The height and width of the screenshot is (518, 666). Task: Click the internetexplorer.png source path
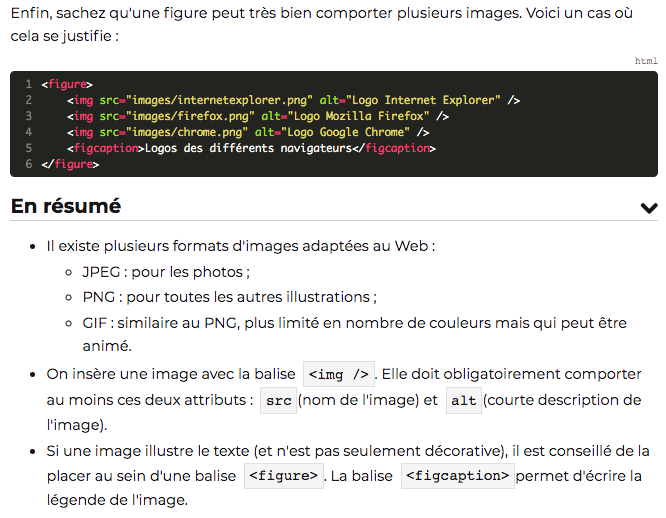pos(220,100)
